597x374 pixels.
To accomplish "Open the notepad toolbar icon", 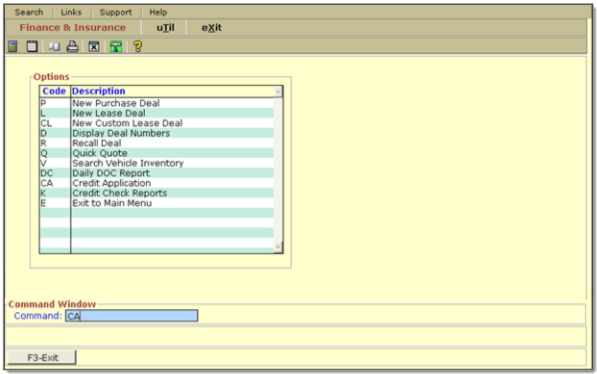I will click(x=32, y=46).
